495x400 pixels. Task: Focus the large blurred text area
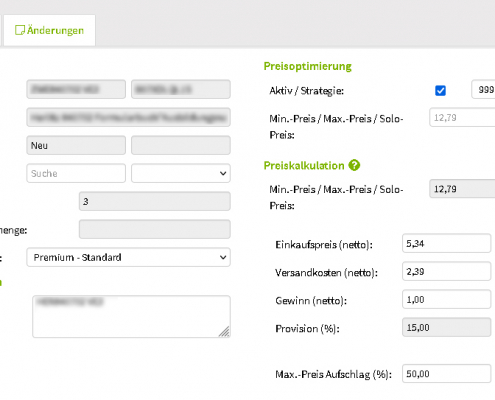click(131, 317)
